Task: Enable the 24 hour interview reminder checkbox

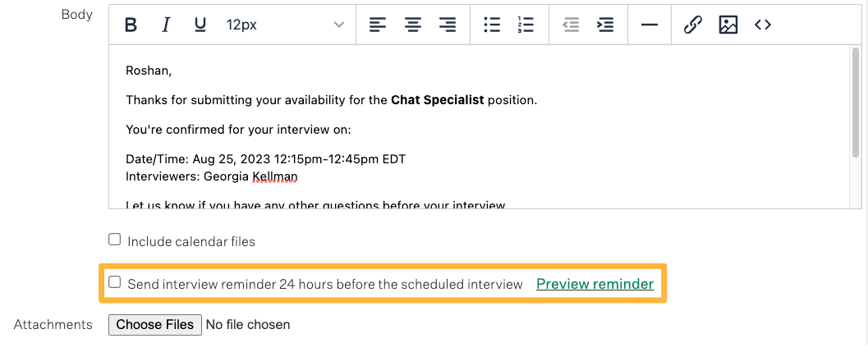Action: 115,282
